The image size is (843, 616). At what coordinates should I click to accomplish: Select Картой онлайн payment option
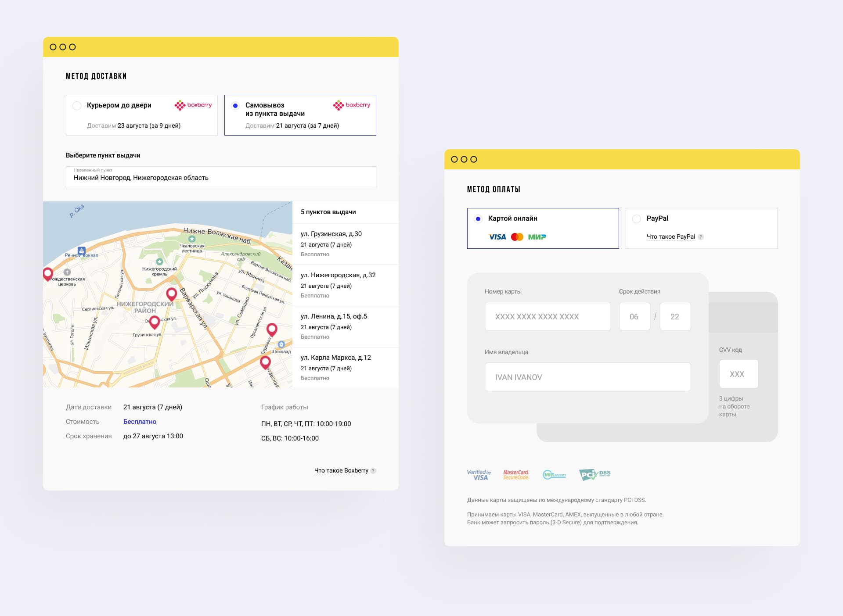478,219
